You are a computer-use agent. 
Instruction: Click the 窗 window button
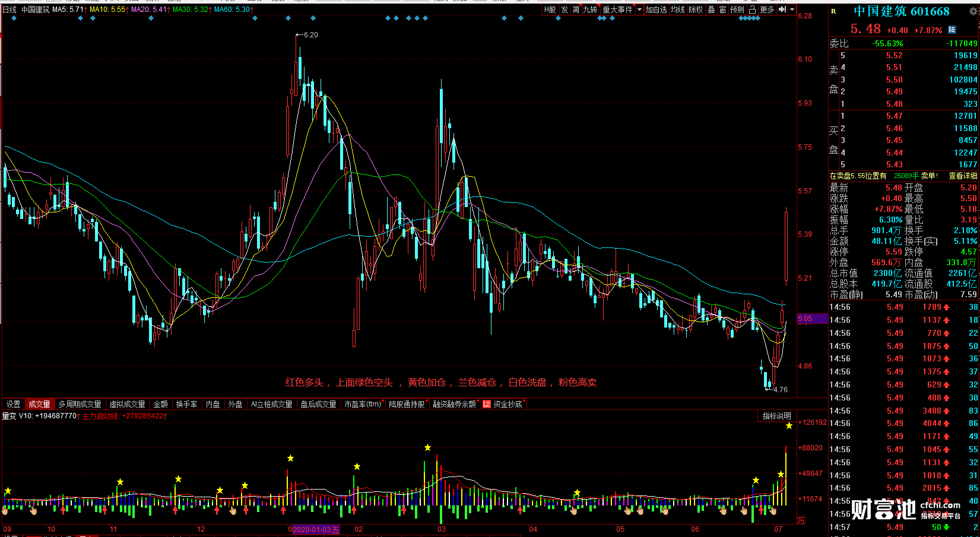(722, 9)
